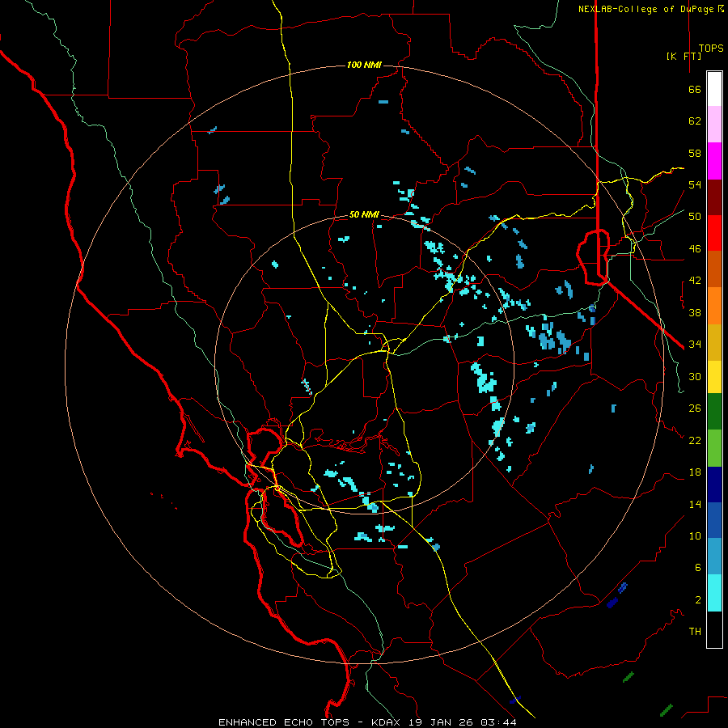Click the '30' legend value
The width and height of the screenshot is (728, 728).
coord(695,376)
